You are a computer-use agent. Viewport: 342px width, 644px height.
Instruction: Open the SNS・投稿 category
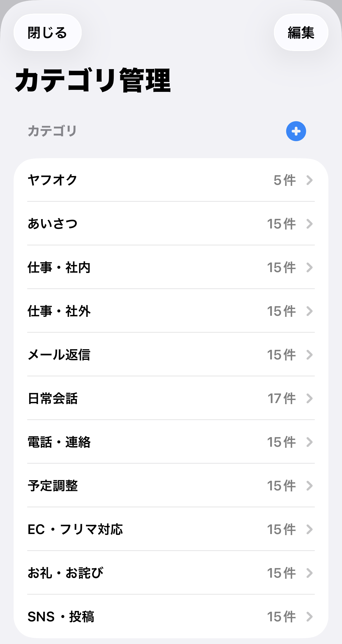(61, 617)
